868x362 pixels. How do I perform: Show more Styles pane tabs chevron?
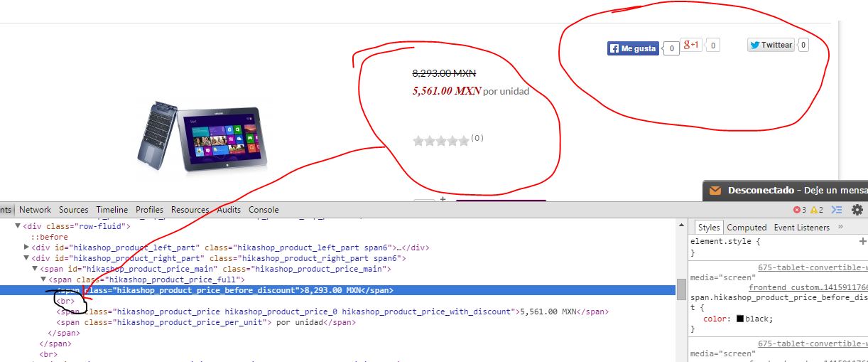click(840, 227)
